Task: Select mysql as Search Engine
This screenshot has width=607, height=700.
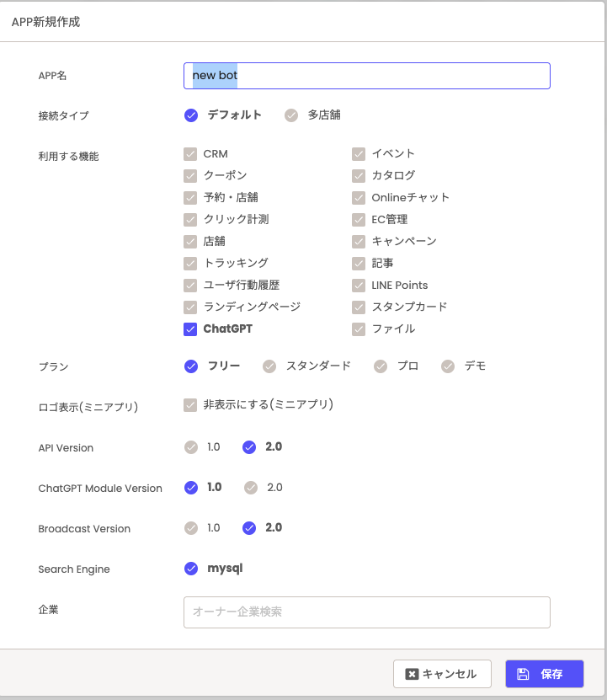Action: [191, 569]
